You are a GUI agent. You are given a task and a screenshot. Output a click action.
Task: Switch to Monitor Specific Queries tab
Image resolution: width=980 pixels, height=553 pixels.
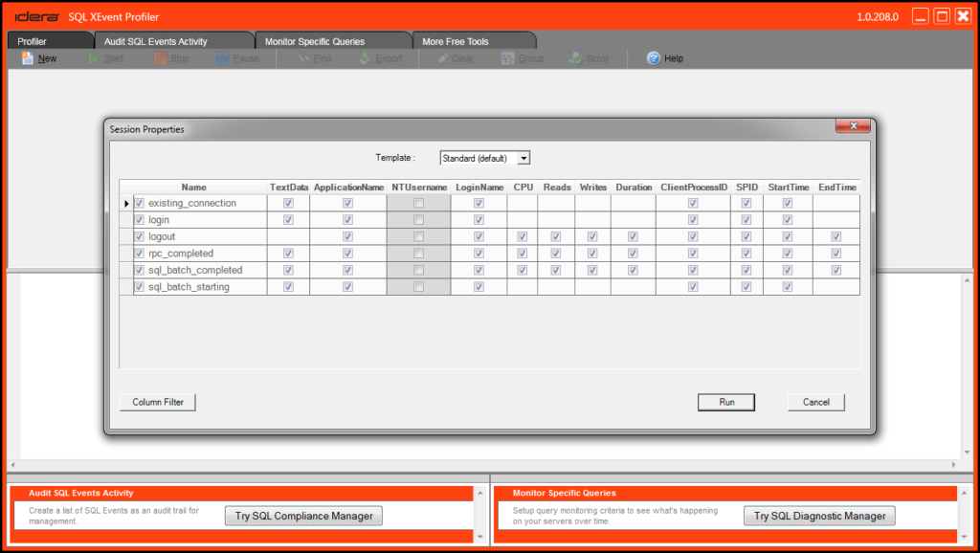333,41
